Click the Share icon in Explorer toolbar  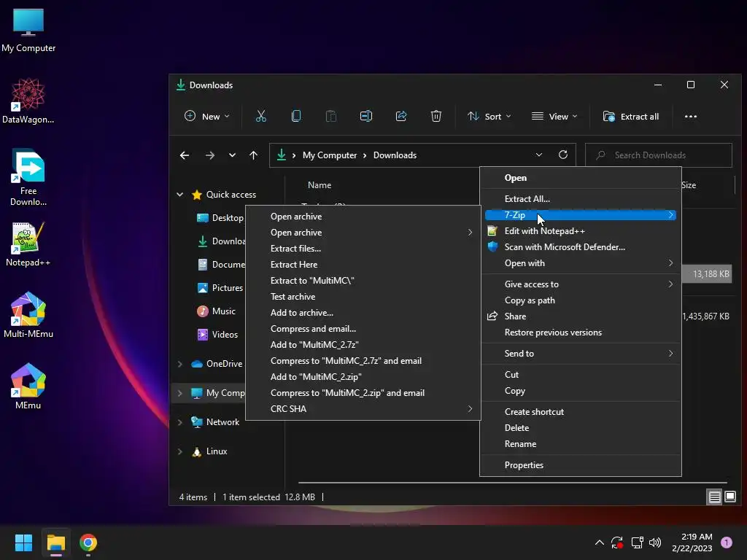(401, 116)
